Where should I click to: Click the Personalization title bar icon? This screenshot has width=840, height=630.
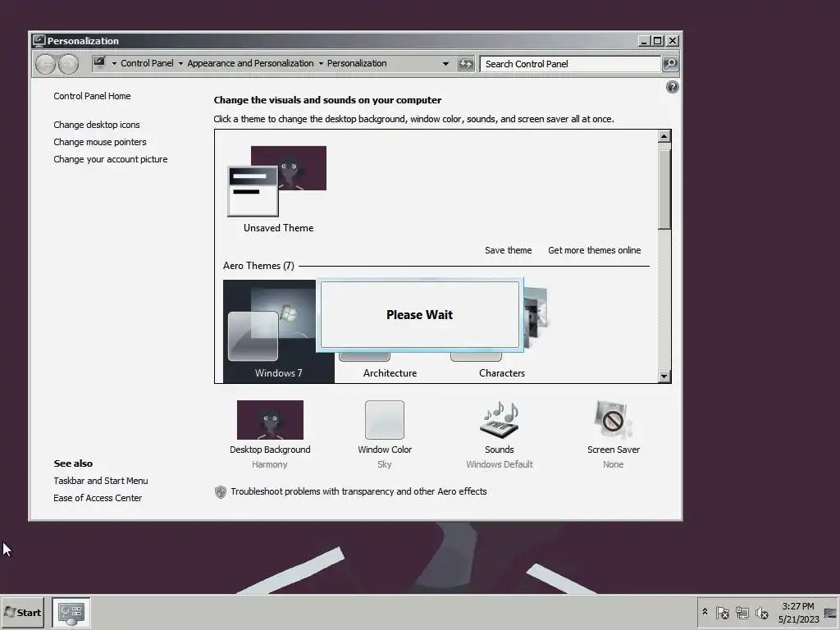pos(39,41)
